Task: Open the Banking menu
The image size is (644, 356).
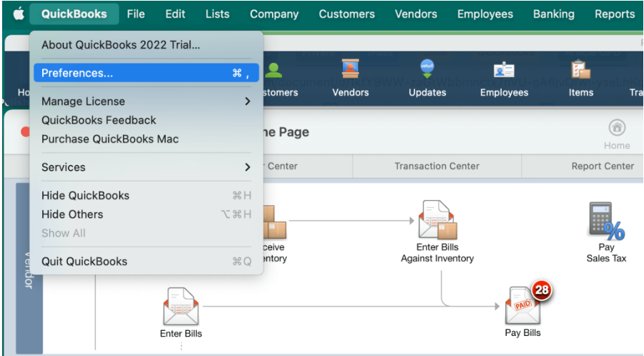Action: coord(553,14)
